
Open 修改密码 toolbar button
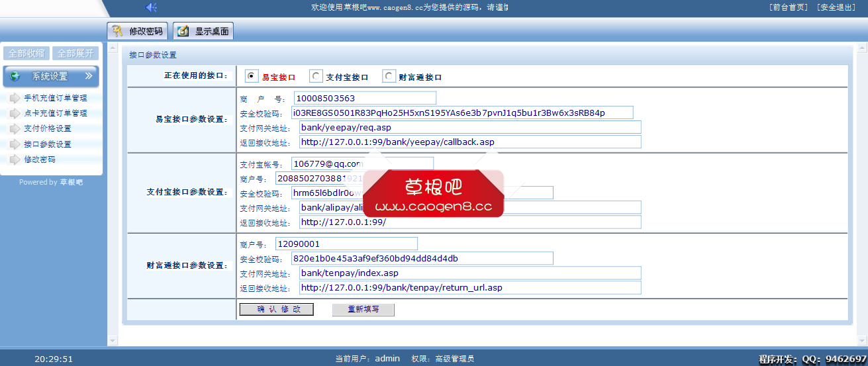point(137,31)
